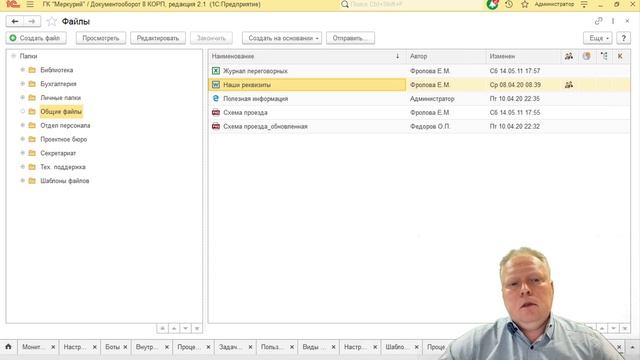
Task: Click the search magnifier icon
Action: pyautogui.click(x=344, y=4)
